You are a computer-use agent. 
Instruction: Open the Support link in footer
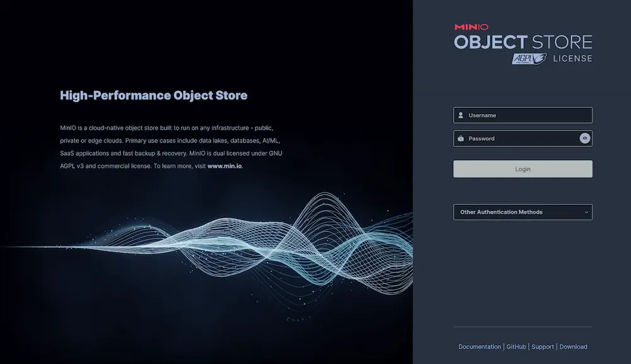click(x=543, y=347)
